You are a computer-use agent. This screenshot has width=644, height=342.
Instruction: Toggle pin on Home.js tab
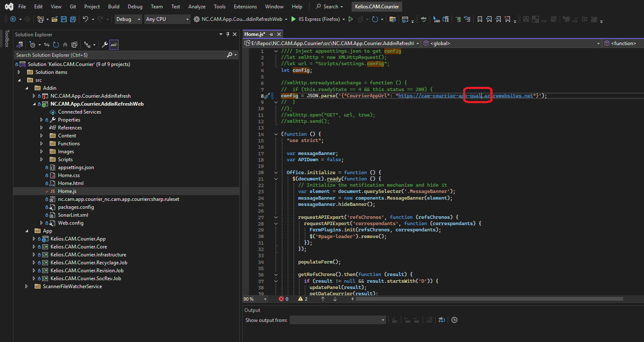tap(271, 34)
